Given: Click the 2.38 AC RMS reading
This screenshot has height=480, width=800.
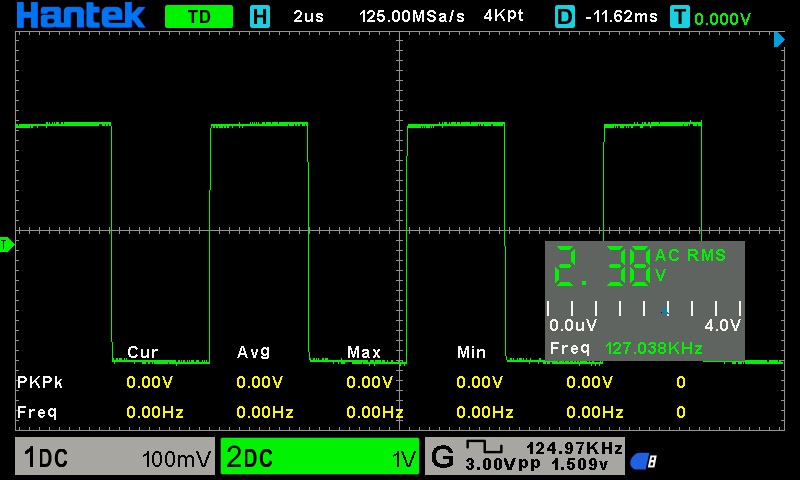Looking at the screenshot, I should 603,266.
